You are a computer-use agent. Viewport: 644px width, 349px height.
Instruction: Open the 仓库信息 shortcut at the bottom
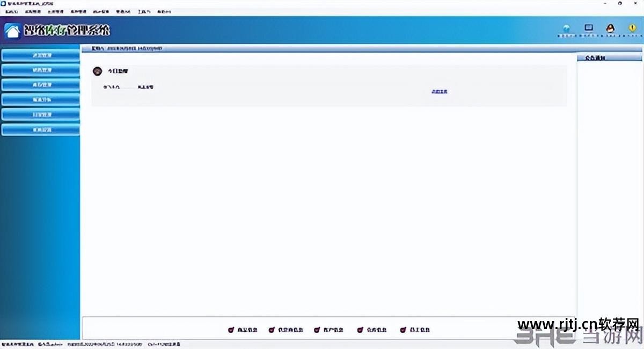pyautogui.click(x=372, y=330)
